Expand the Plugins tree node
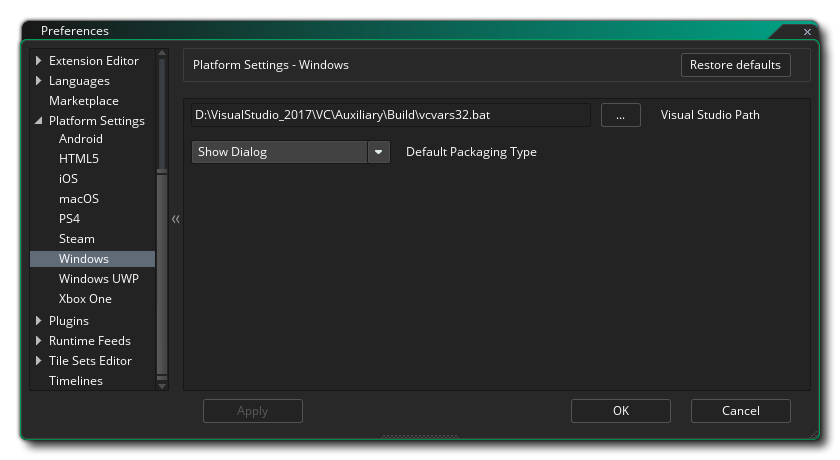 (x=39, y=321)
